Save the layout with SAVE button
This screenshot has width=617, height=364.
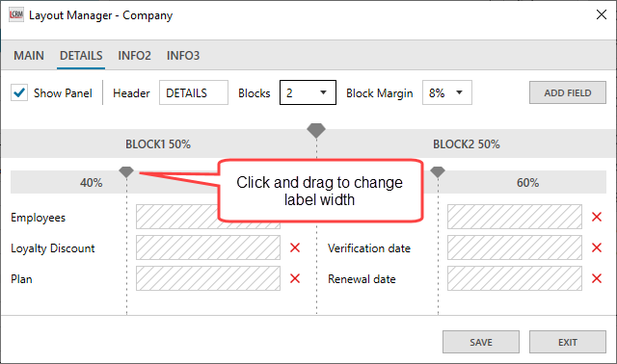(x=481, y=342)
